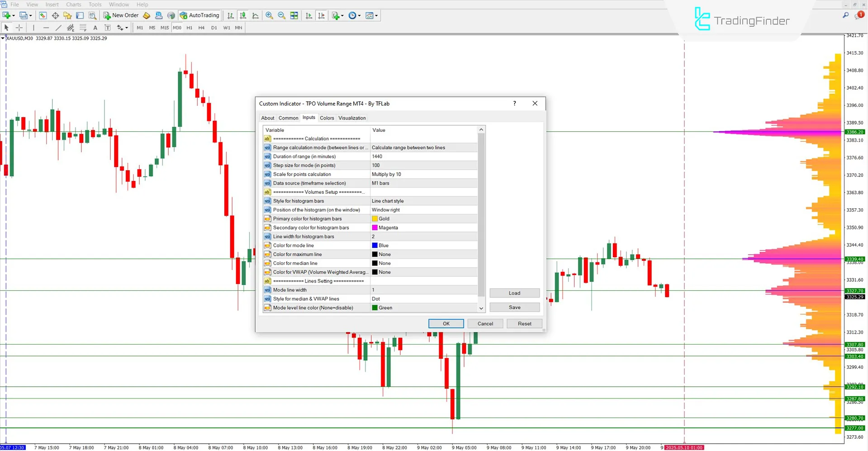Enable chart auto scroll

(309, 15)
